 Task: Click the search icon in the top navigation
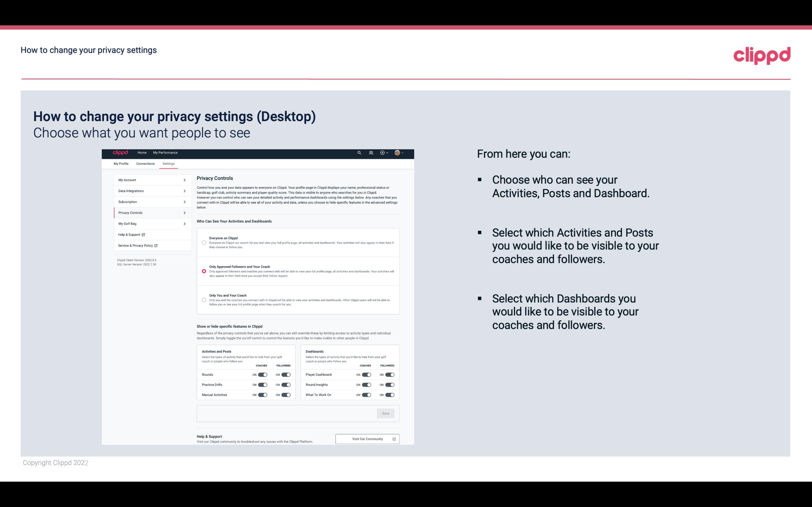[359, 153]
